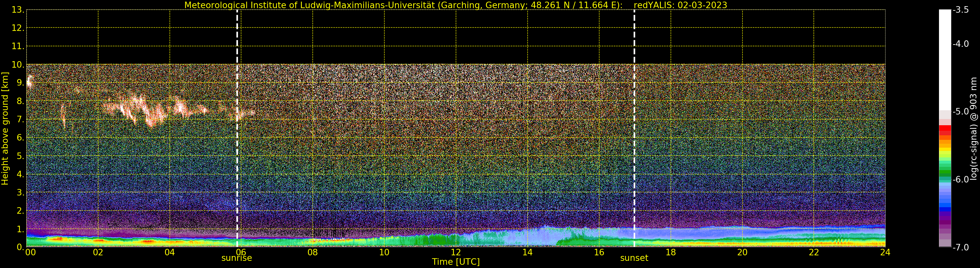This screenshot has width=980, height=268.
Task: Pick the green band of the colorbar
Action: pyautogui.click(x=945, y=169)
